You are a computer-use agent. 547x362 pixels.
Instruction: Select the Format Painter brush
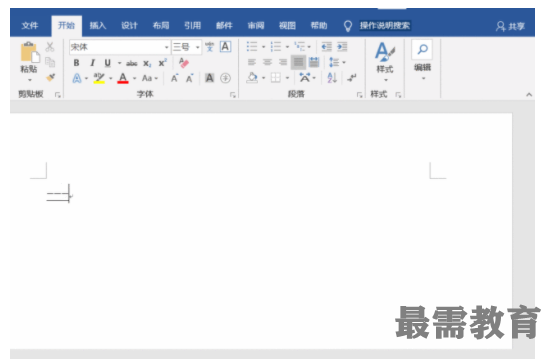(51, 77)
